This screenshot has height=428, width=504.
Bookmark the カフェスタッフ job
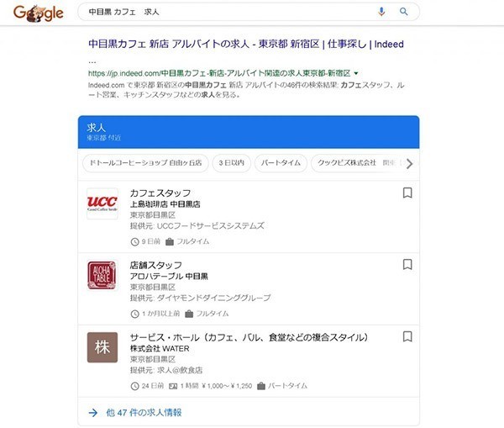pyautogui.click(x=407, y=193)
